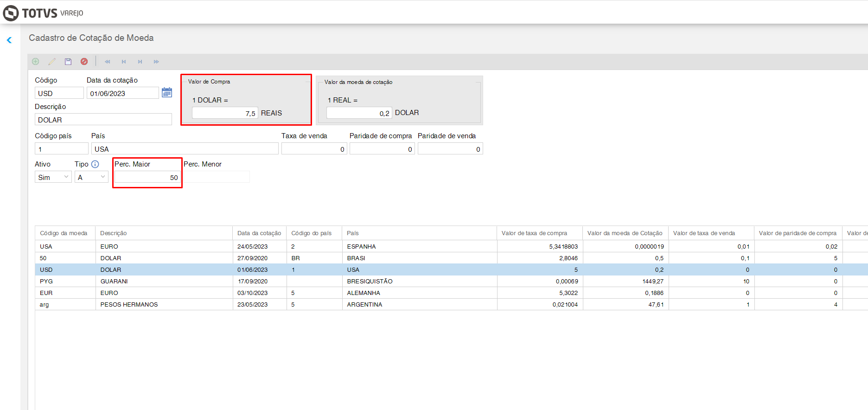The height and width of the screenshot is (410, 868).
Task: Click the left arrow with bar navigation icon
Action: (124, 61)
